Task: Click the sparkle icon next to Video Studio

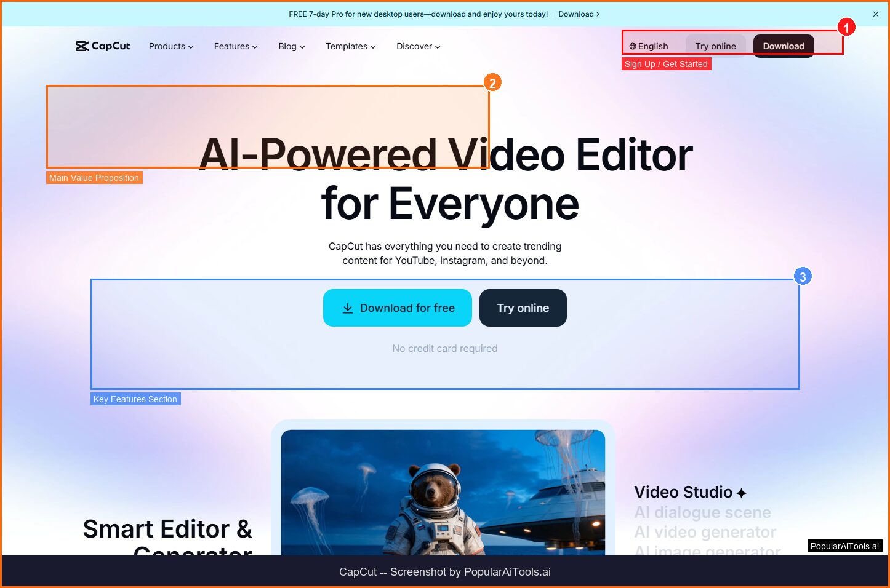Action: pos(741,492)
